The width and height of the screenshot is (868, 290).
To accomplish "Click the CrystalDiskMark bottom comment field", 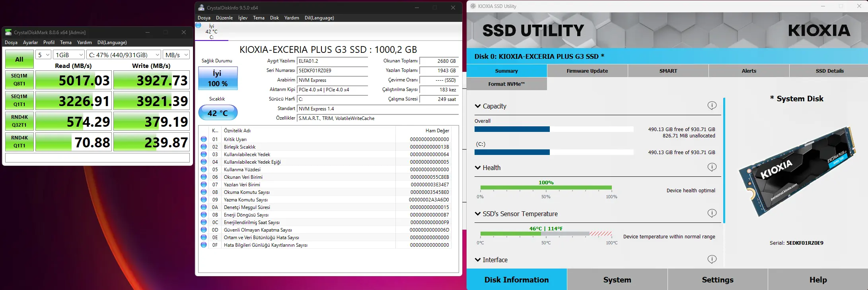I will (97, 158).
